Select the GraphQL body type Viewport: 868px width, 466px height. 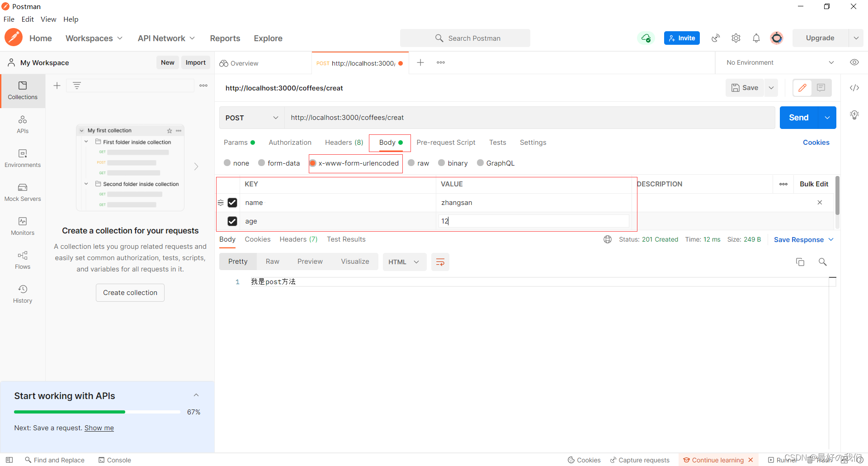481,163
